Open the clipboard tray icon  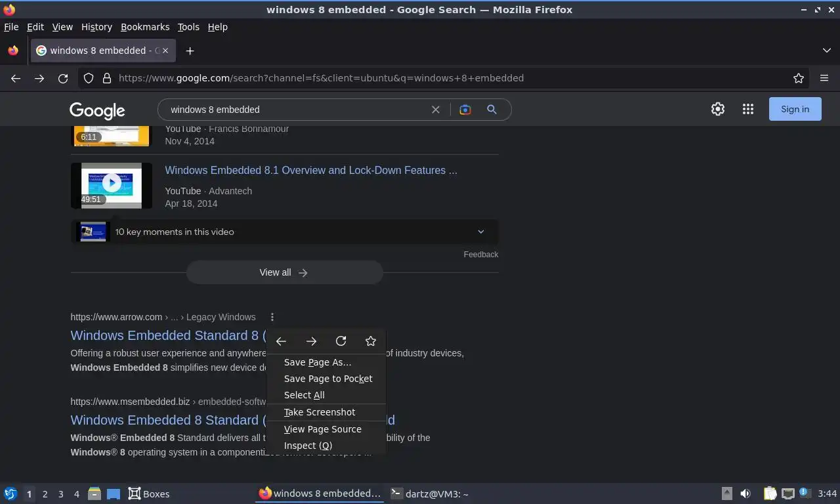tap(770, 493)
